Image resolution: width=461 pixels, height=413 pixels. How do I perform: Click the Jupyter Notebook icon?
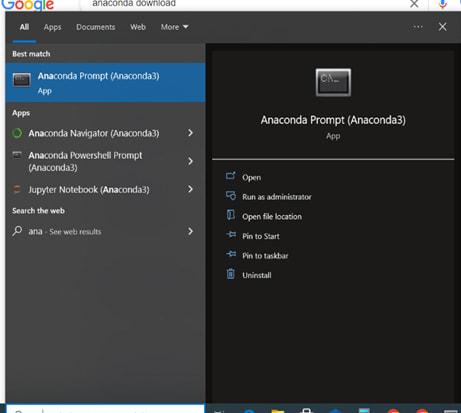pos(17,189)
